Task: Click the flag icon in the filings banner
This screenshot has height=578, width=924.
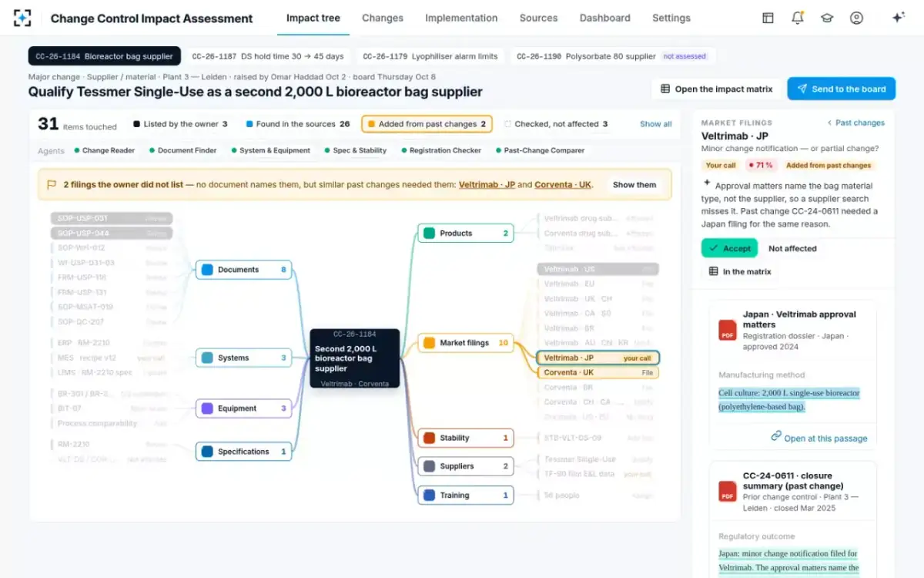Action: pyautogui.click(x=52, y=185)
